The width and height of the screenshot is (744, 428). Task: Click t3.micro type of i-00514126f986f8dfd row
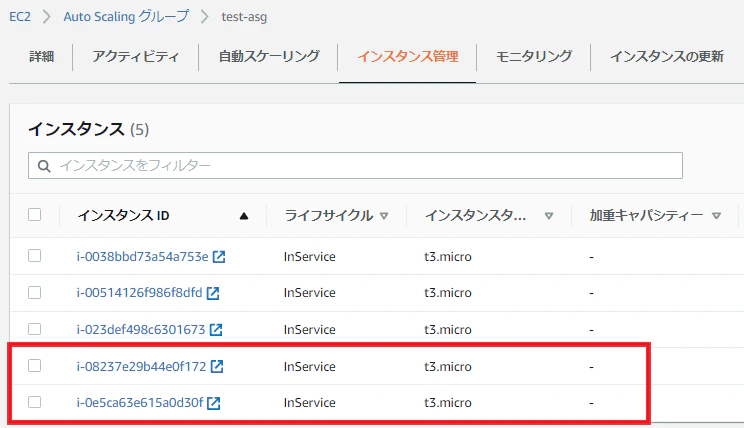448,293
